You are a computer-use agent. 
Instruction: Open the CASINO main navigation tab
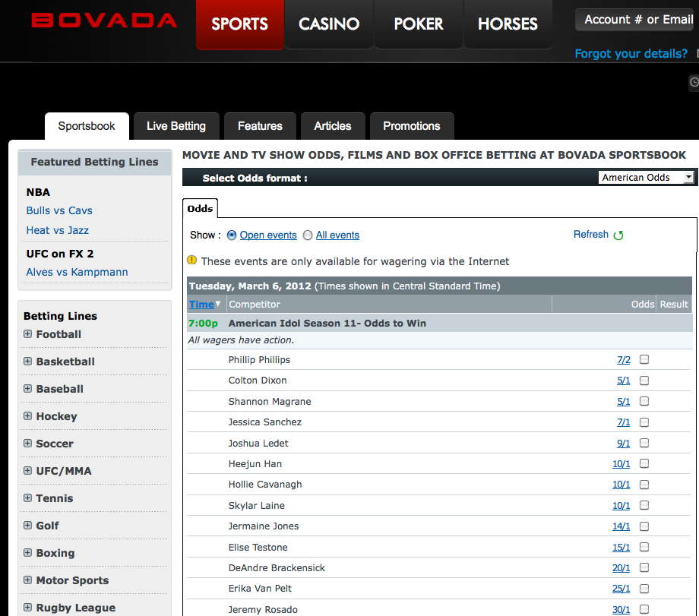(329, 24)
